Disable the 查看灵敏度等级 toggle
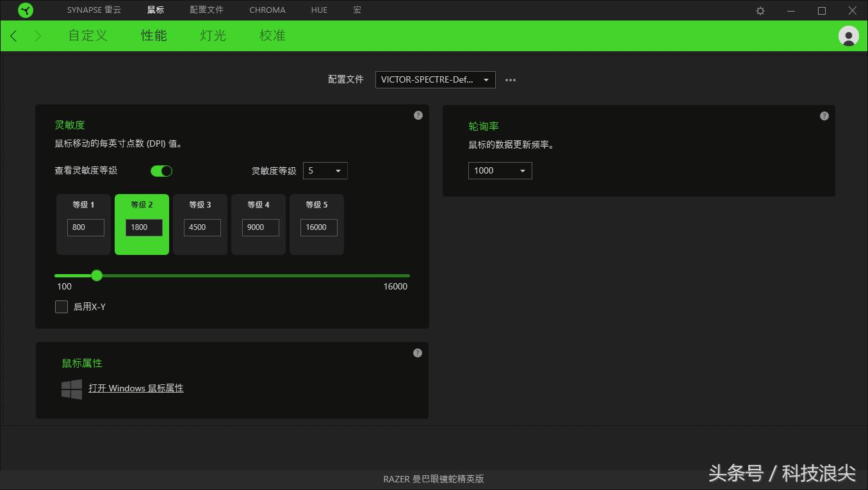The height and width of the screenshot is (490, 868). (161, 170)
